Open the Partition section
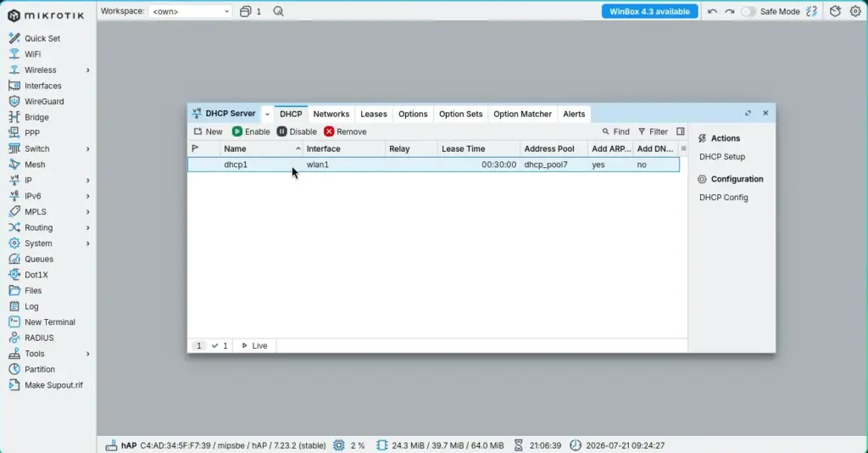The height and width of the screenshot is (453, 868). (x=39, y=369)
